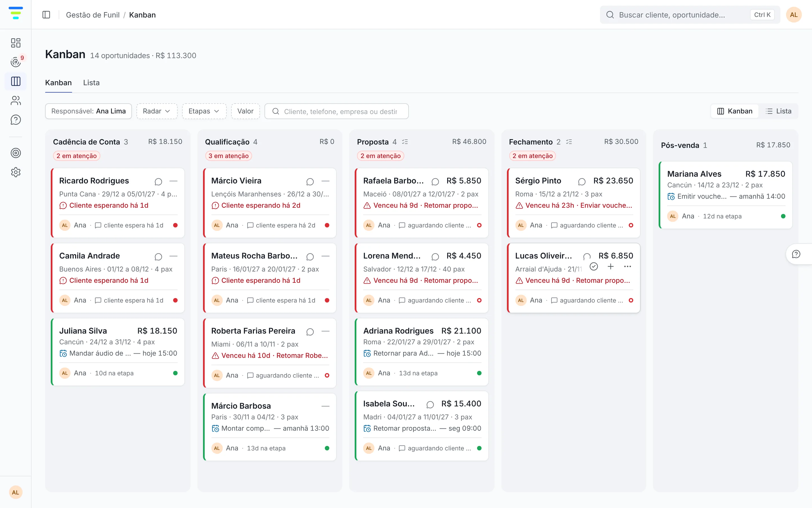This screenshot has width=812, height=508.
Task: Click '2 em atenção' badge in Fechamento
Action: (x=533, y=156)
